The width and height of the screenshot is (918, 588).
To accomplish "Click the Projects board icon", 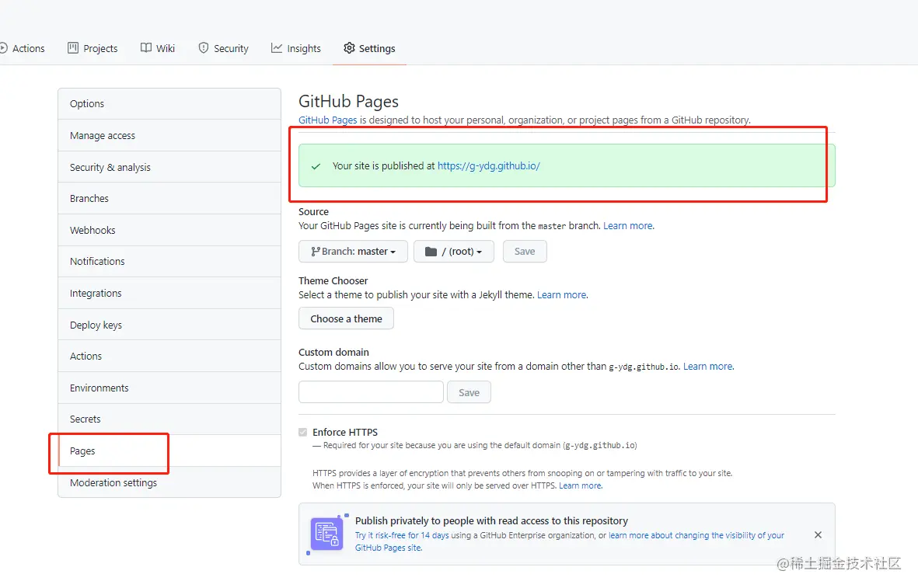I will point(73,48).
